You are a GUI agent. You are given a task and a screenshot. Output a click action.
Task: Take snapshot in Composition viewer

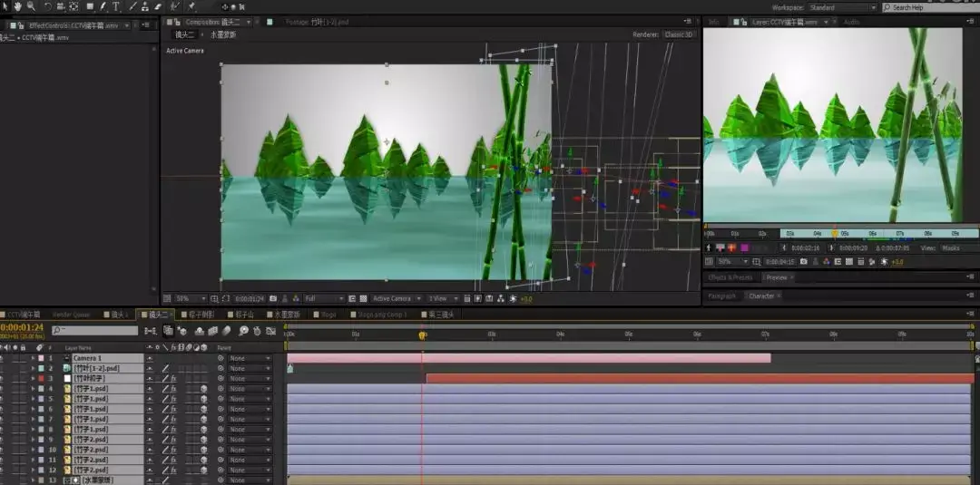coord(273,298)
